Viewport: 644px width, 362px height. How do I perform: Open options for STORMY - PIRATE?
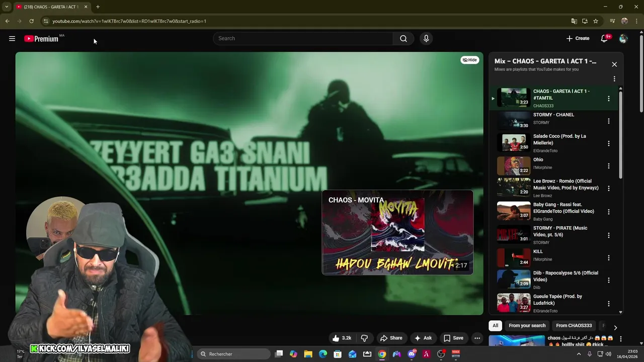click(x=608, y=235)
